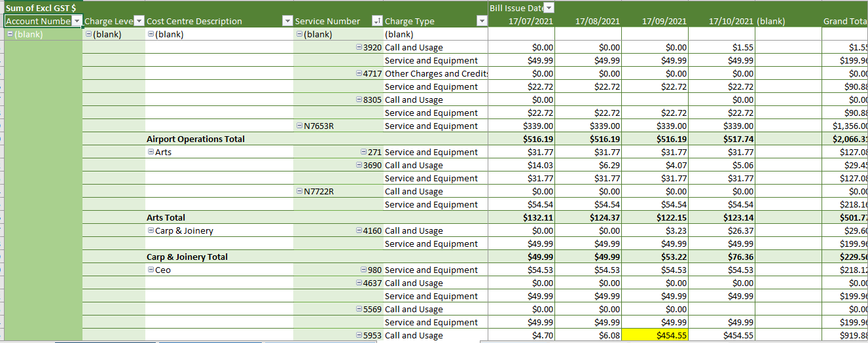Collapse service number 4160 rows
This screenshot has width=868, height=343.
coord(359,230)
